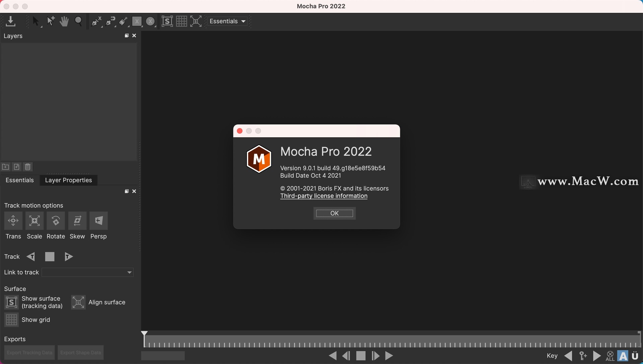Select the Zoom magnifier tool
The height and width of the screenshot is (364, 643).
78,21
